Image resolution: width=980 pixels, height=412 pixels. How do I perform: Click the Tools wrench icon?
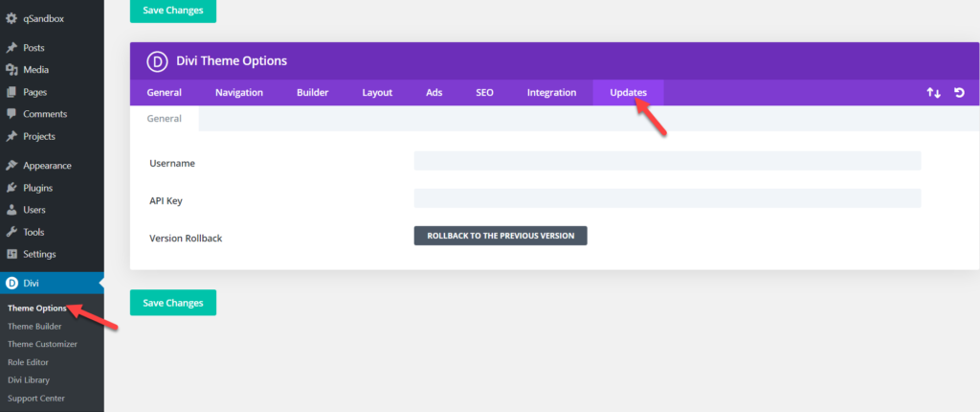[x=11, y=232]
